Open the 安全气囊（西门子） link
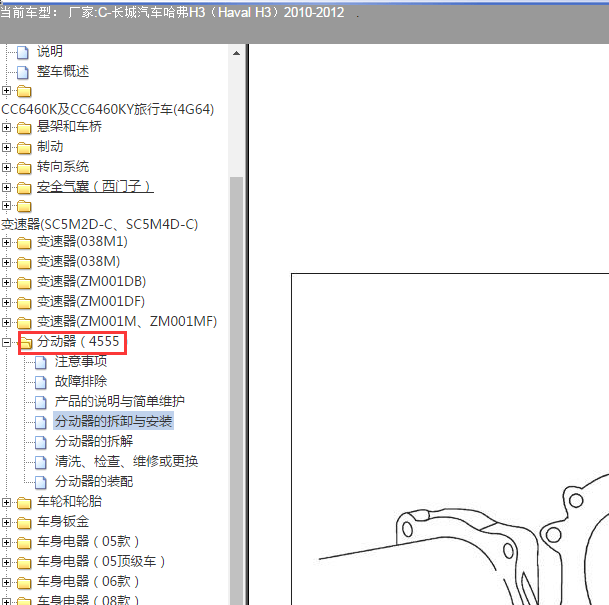Viewport: 609px width, 605px height. 95,187
